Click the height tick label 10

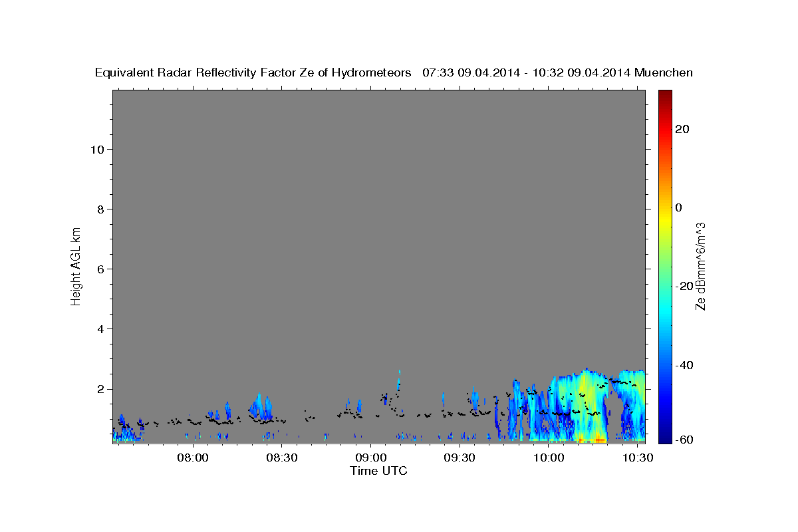[96, 149]
